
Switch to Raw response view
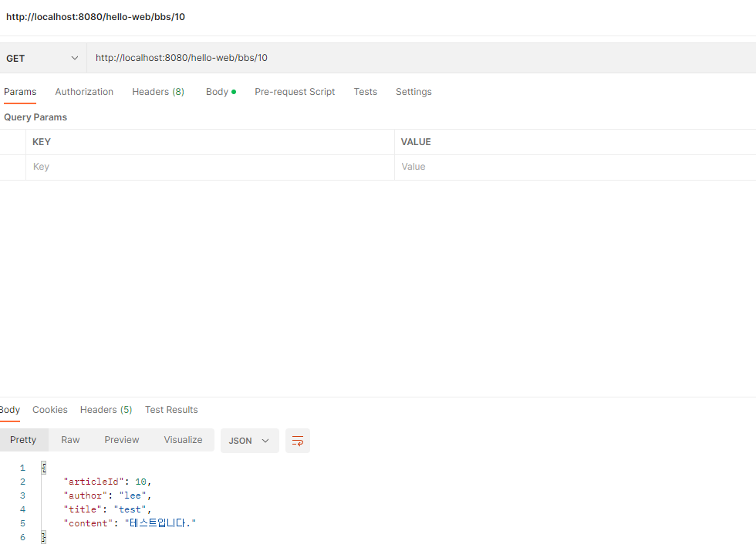pyautogui.click(x=70, y=440)
